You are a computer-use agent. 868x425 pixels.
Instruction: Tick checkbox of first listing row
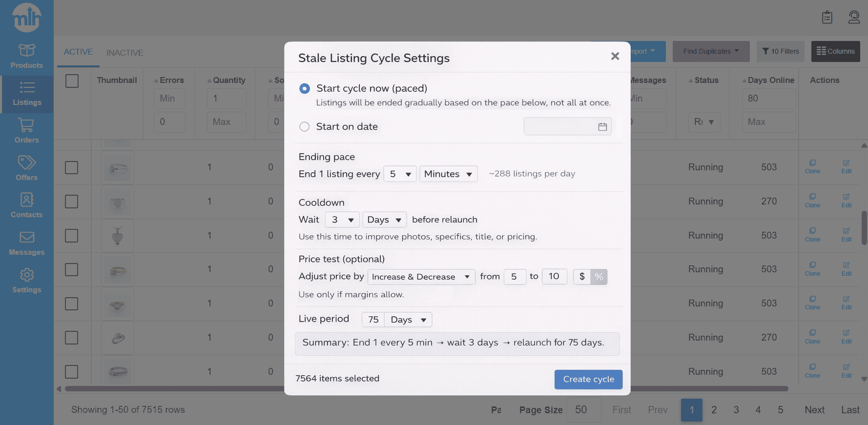(72, 167)
